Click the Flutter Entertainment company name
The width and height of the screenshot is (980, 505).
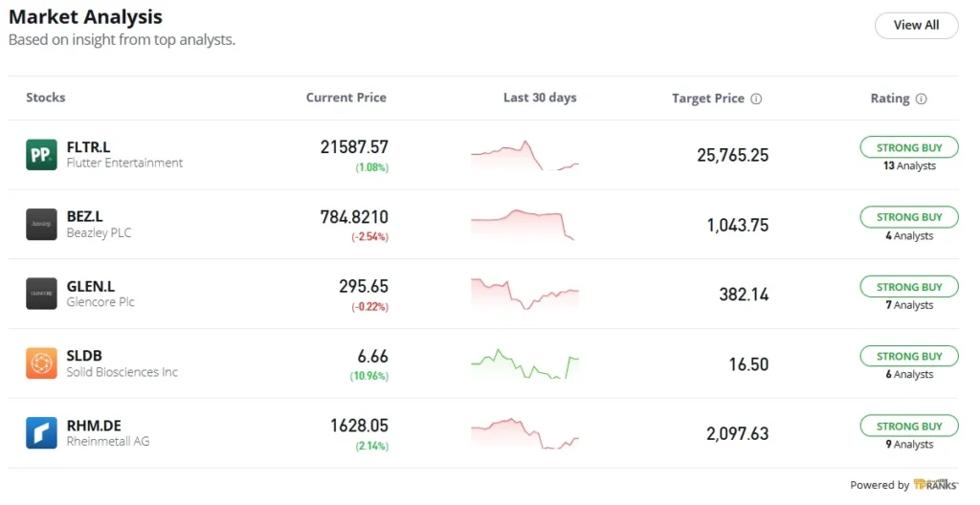(x=125, y=164)
